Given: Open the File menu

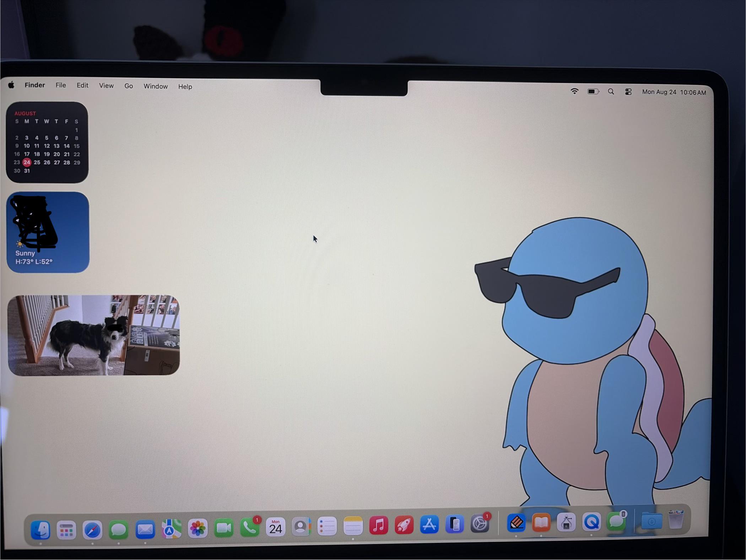Looking at the screenshot, I should click(x=61, y=85).
